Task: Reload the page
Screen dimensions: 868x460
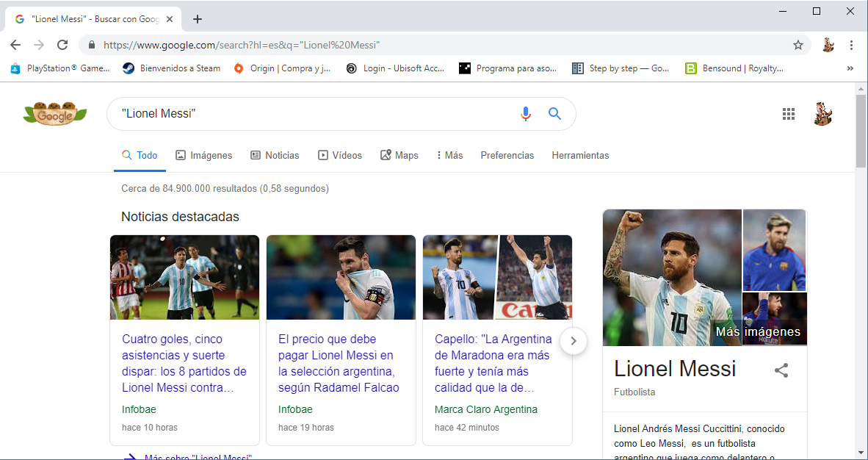Action: point(62,45)
